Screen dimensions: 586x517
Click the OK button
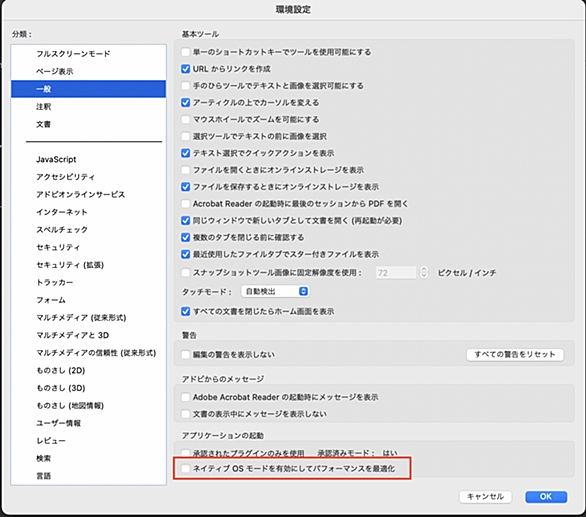click(546, 496)
